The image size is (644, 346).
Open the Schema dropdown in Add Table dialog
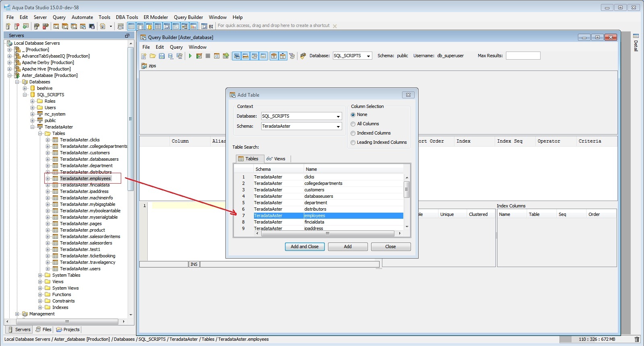pos(338,126)
